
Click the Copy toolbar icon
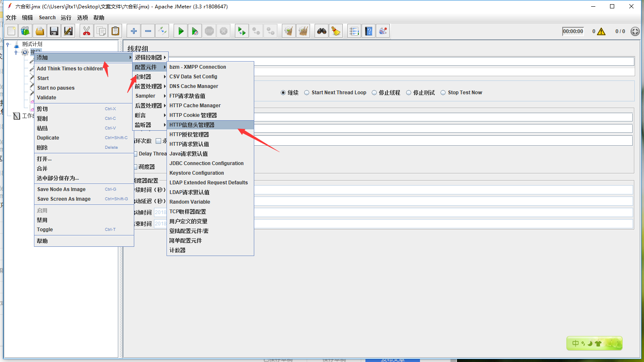point(101,31)
